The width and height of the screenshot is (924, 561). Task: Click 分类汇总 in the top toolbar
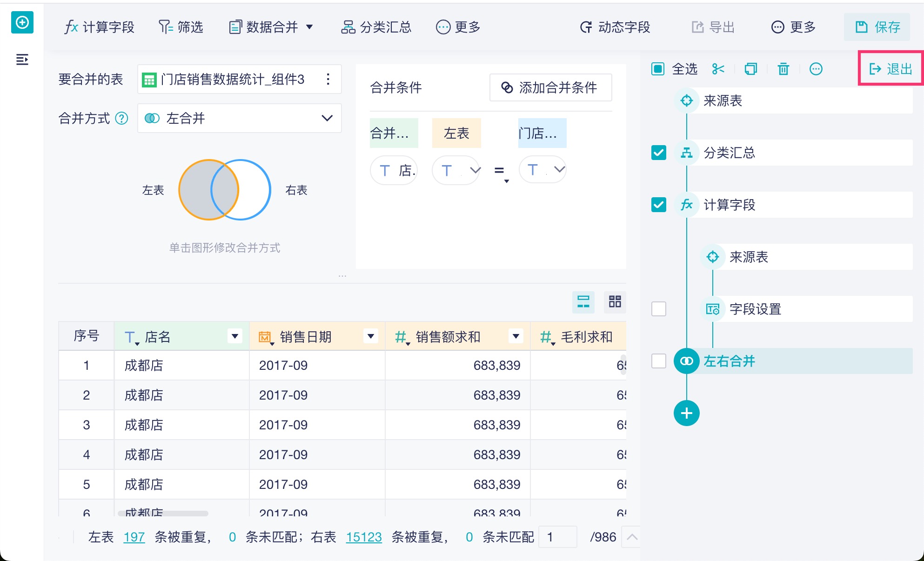(x=376, y=27)
